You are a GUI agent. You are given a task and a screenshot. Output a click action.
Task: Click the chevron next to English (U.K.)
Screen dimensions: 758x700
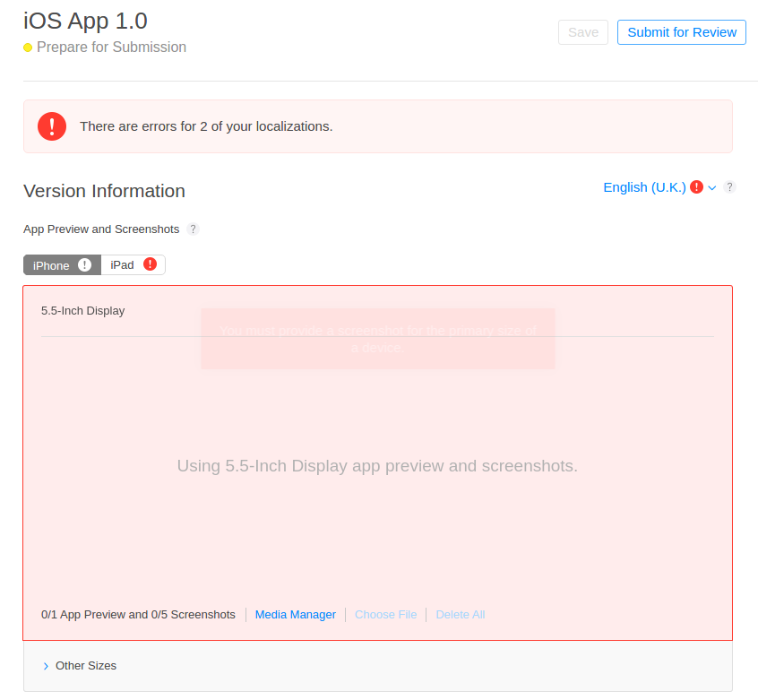(712, 188)
